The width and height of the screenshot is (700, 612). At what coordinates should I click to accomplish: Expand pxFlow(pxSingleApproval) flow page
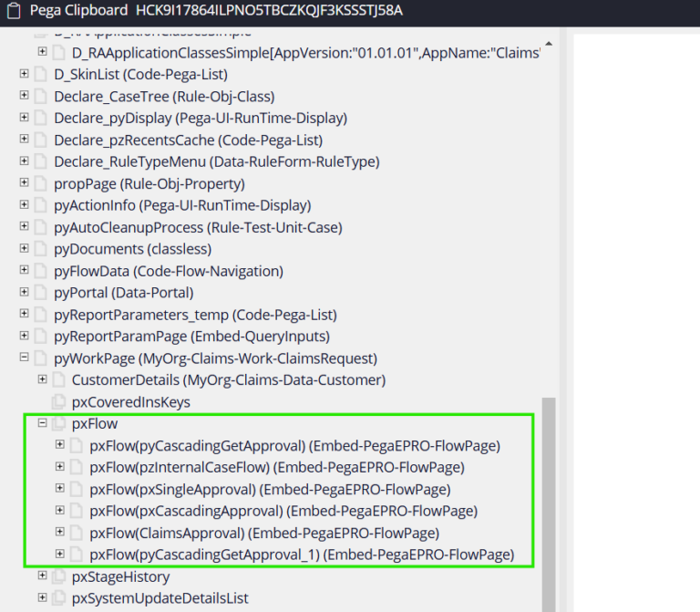coord(60,488)
